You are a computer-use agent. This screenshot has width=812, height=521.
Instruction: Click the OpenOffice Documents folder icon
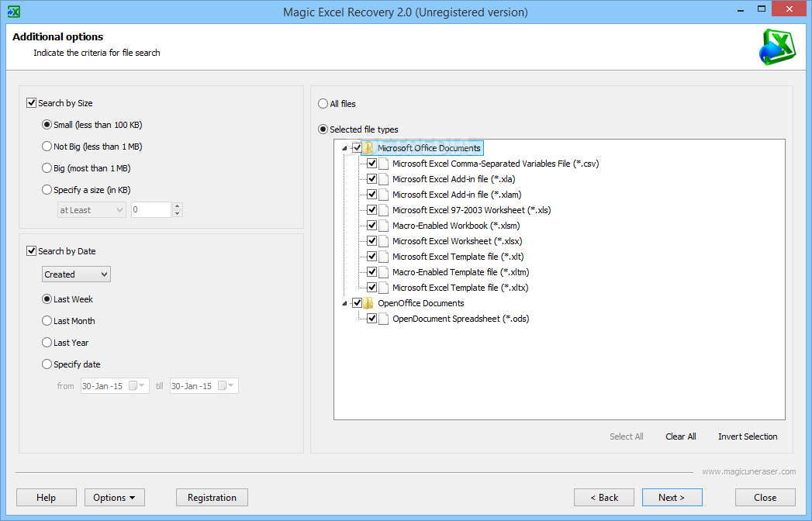click(x=368, y=303)
